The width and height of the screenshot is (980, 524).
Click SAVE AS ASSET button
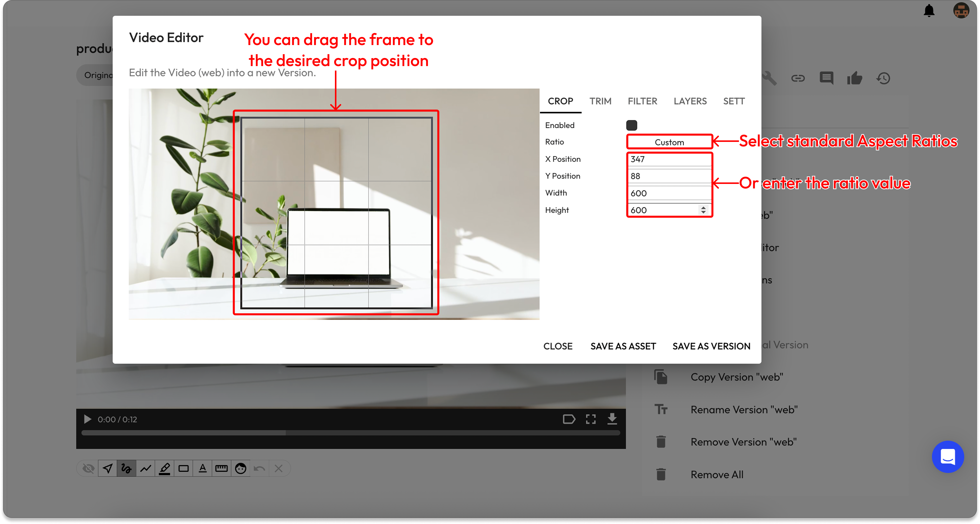coord(623,346)
